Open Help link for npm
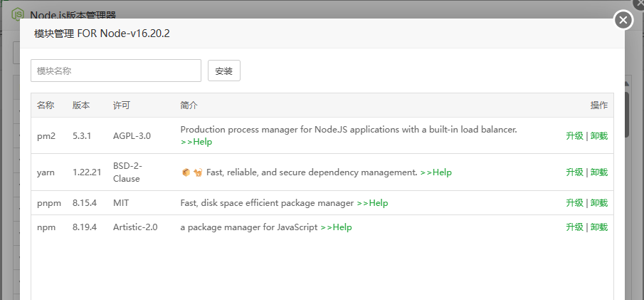The height and width of the screenshot is (300, 644). (x=336, y=227)
